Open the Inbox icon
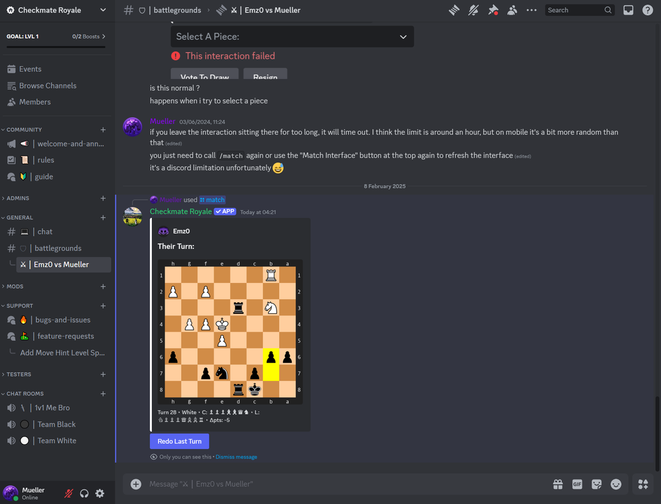Image resolution: width=661 pixels, height=504 pixels. (x=628, y=10)
